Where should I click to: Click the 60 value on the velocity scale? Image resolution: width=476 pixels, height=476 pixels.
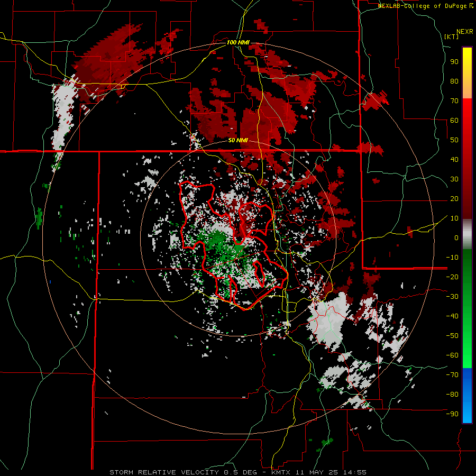click(x=454, y=120)
